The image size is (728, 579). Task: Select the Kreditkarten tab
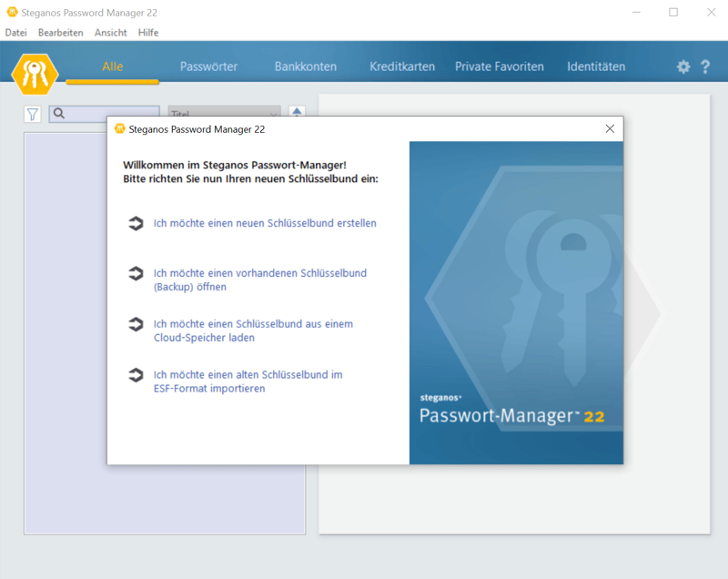(x=401, y=66)
